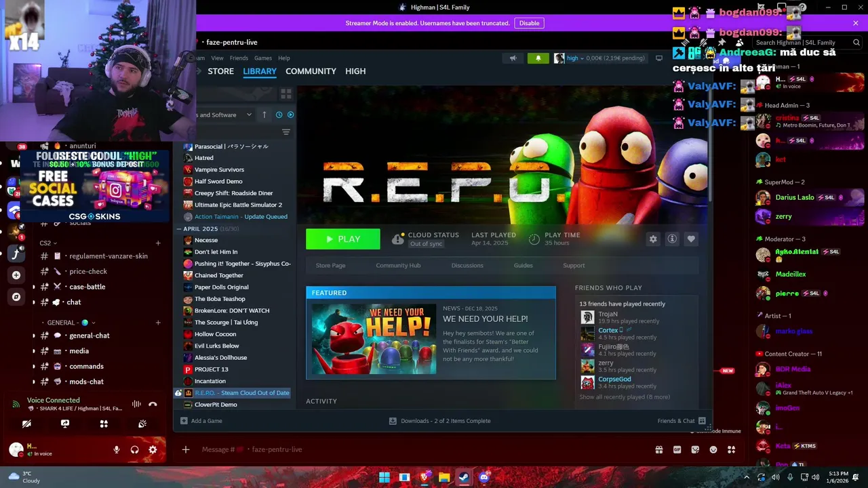The width and height of the screenshot is (868, 488).
Task: Open Discord price-check channel
Action: (x=88, y=271)
